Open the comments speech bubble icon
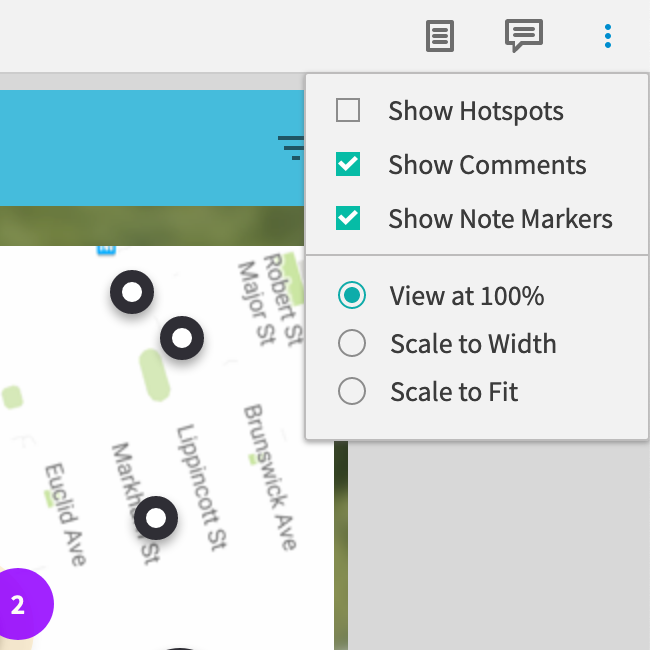Screen dimensions: 650x650 pos(523,36)
